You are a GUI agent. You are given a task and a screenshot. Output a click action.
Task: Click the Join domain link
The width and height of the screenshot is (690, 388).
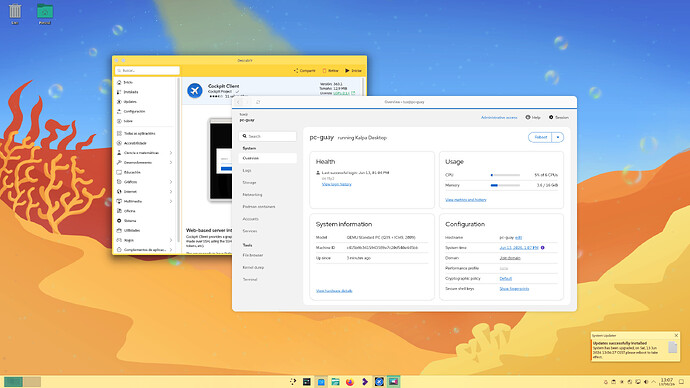[510, 258]
